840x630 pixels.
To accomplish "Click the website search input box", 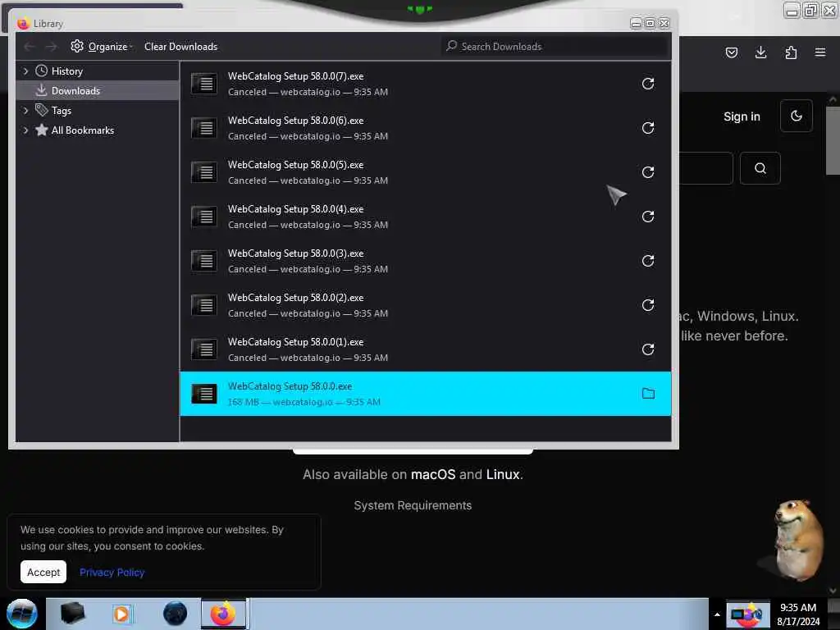I will pyautogui.click(x=705, y=168).
